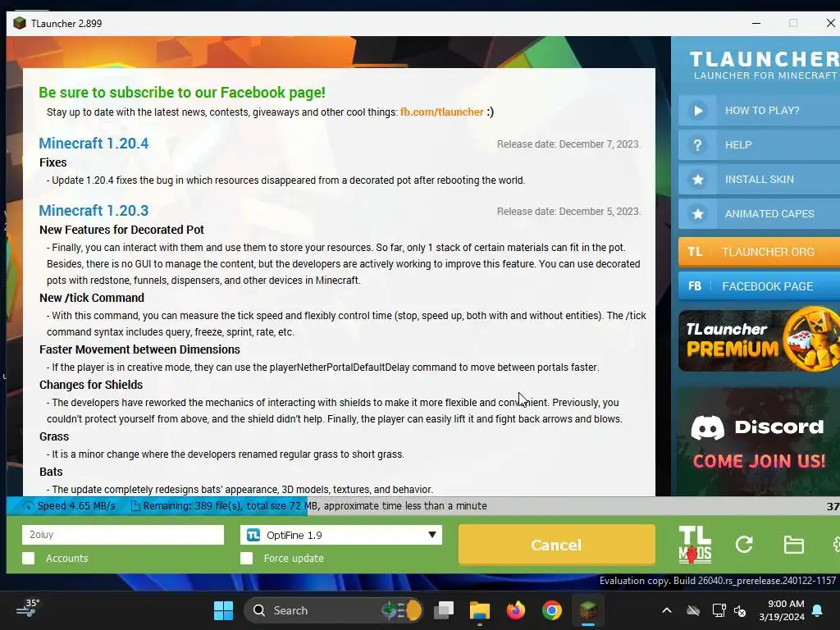The width and height of the screenshot is (840, 630).
Task: Open the game folder icon
Action: coord(793,545)
